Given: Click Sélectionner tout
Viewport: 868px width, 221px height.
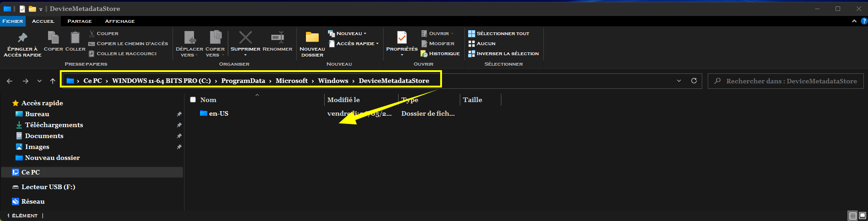Looking at the screenshot, I should pos(499,33).
